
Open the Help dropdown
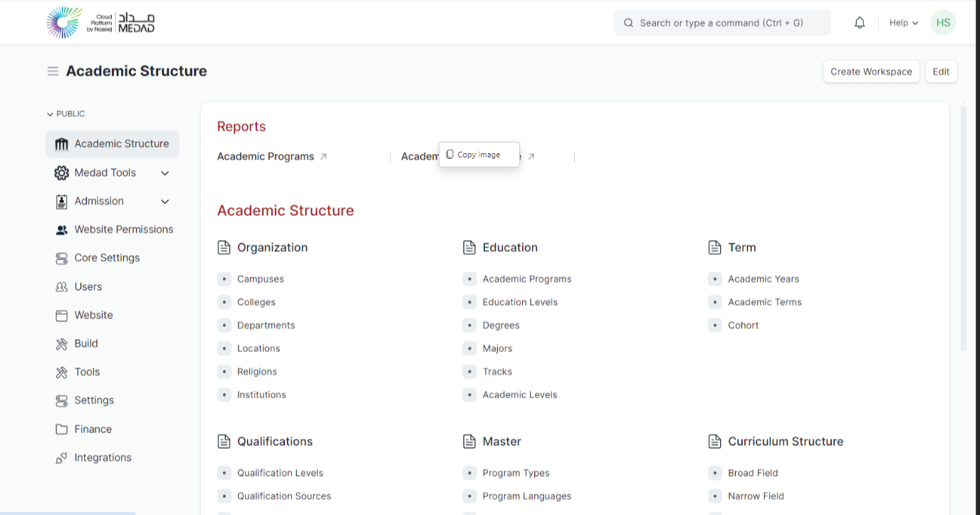point(903,22)
